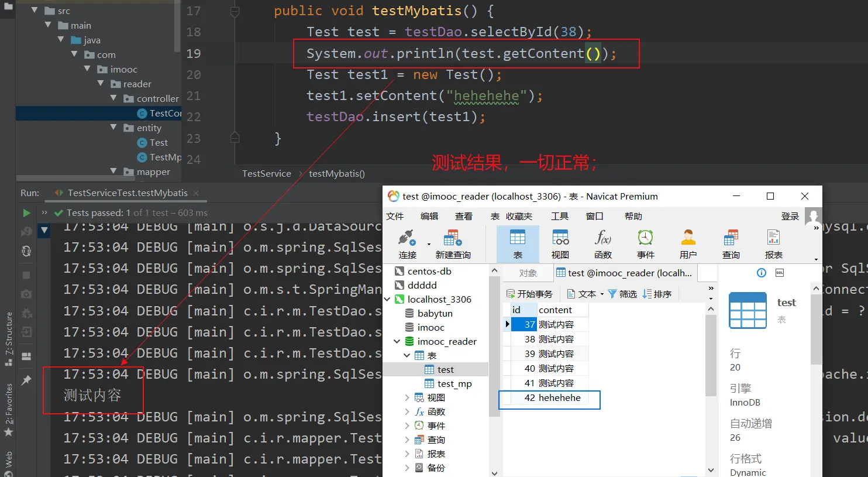Open the Event (事件) clock icon in Navicat

646,244
